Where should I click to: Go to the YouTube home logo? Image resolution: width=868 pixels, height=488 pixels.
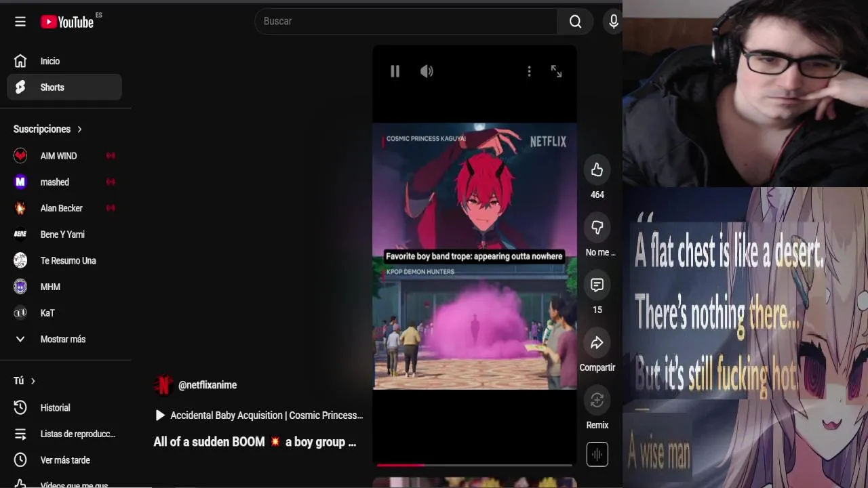click(x=66, y=22)
